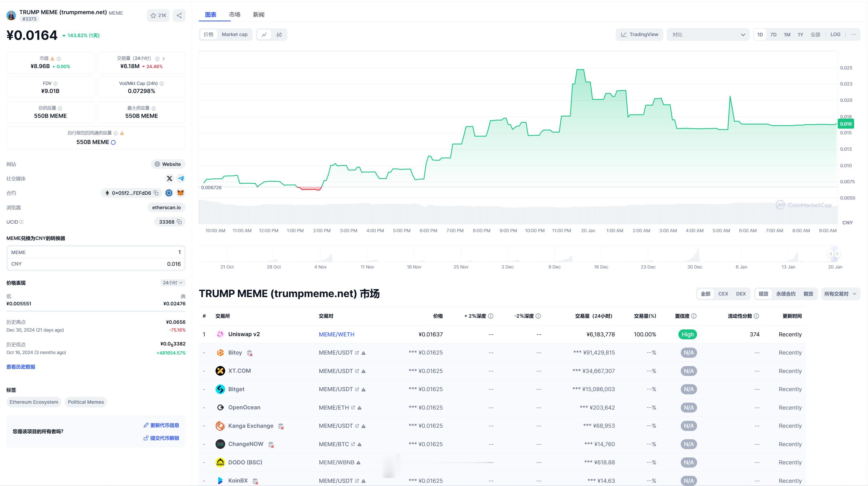Click the circulating supply circle icon
The image size is (868, 486).
(x=113, y=143)
